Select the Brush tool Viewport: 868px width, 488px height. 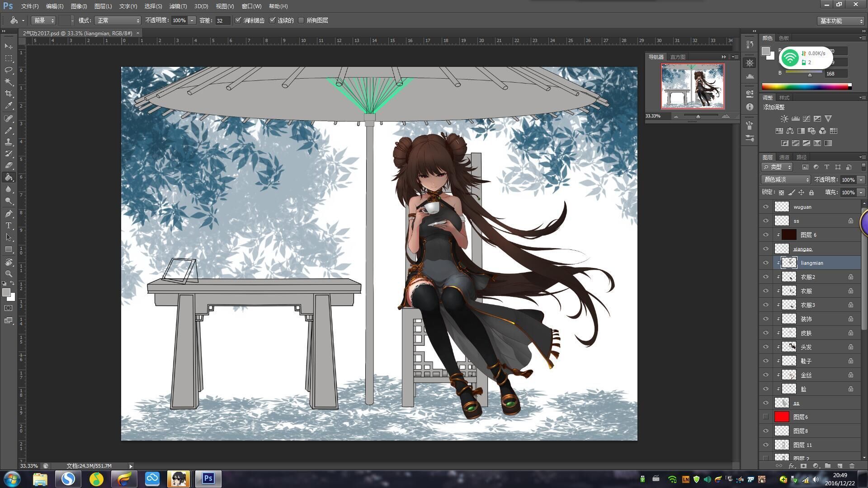(9, 130)
